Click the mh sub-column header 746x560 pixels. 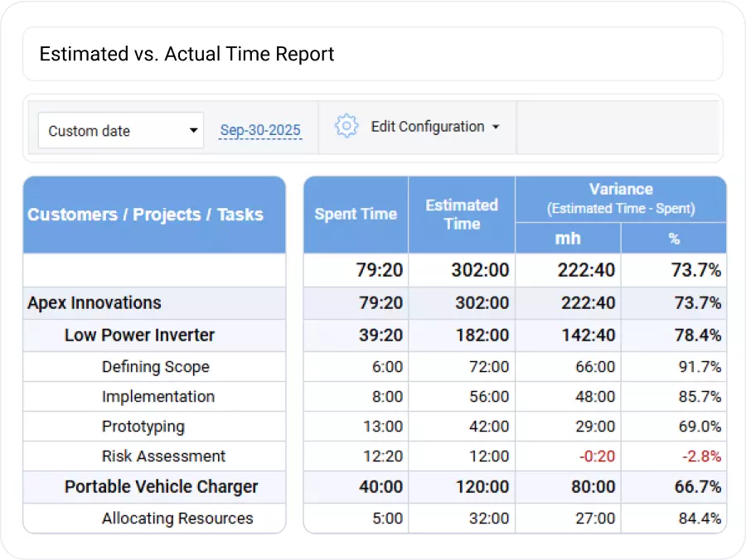click(x=567, y=238)
